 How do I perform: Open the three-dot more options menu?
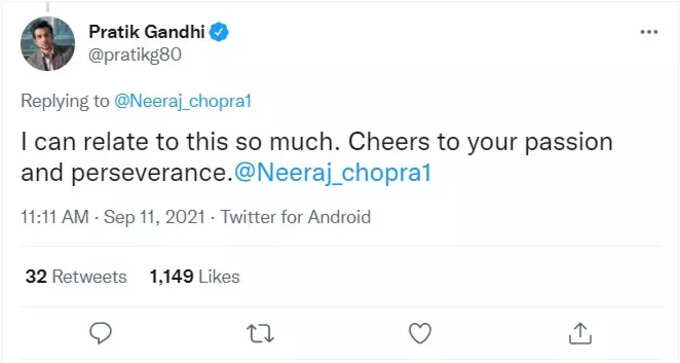coord(649,32)
